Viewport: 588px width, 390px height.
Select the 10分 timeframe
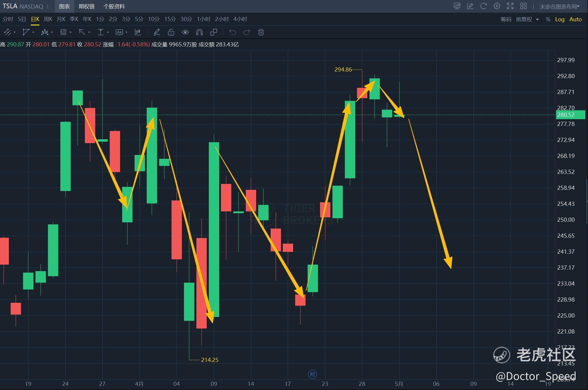(154, 19)
